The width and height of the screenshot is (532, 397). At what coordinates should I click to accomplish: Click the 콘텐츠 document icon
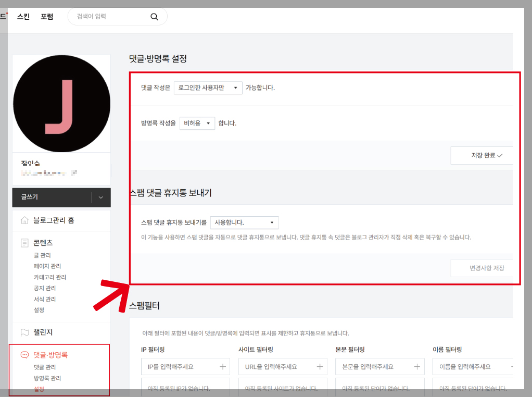[x=25, y=243]
